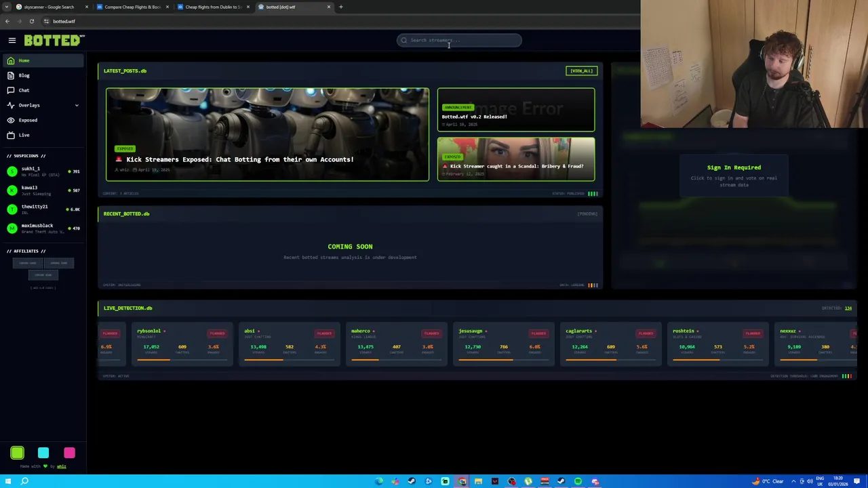Select suspicious streamer maximusblack
The height and width of the screenshot is (488, 868).
click(x=43, y=228)
